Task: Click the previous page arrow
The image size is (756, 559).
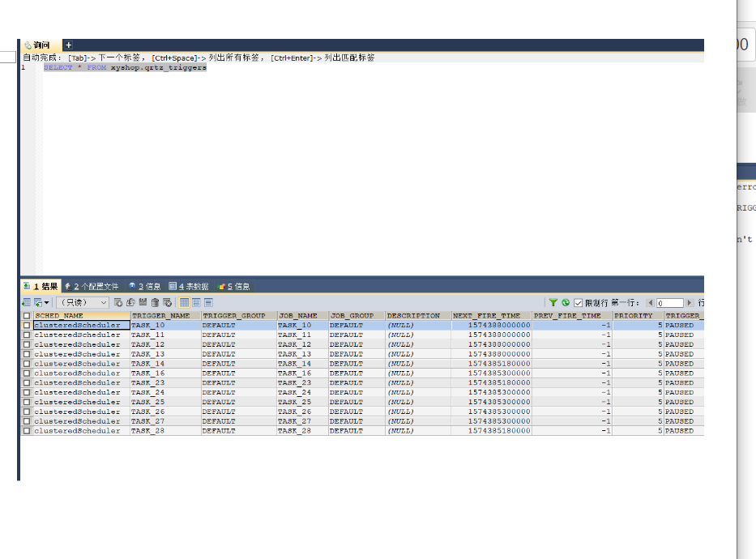Action: [651, 303]
